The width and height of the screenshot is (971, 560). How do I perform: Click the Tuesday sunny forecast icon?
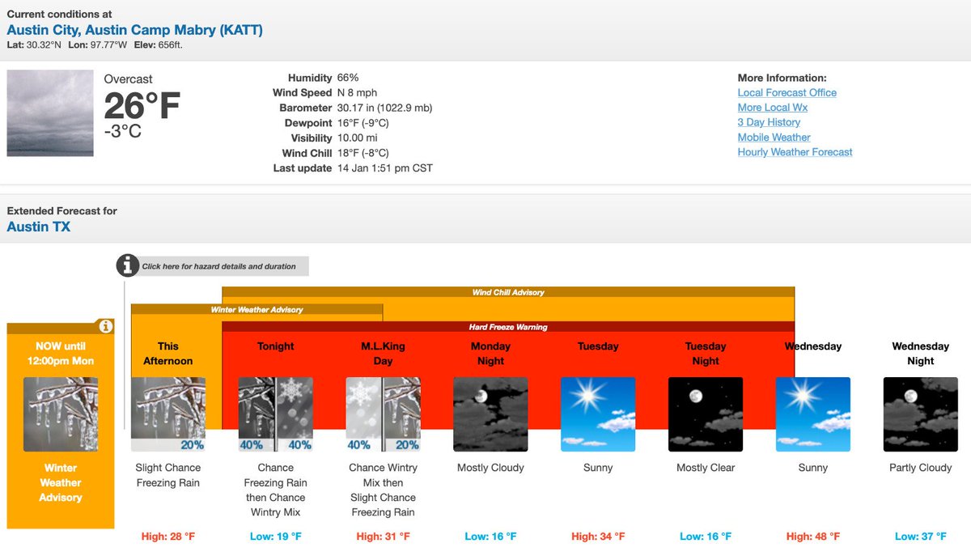click(x=598, y=414)
